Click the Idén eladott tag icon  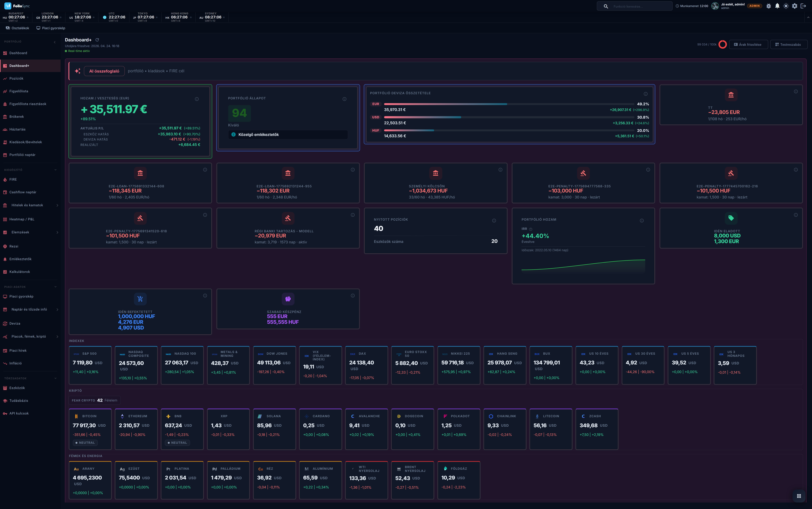pos(731,218)
